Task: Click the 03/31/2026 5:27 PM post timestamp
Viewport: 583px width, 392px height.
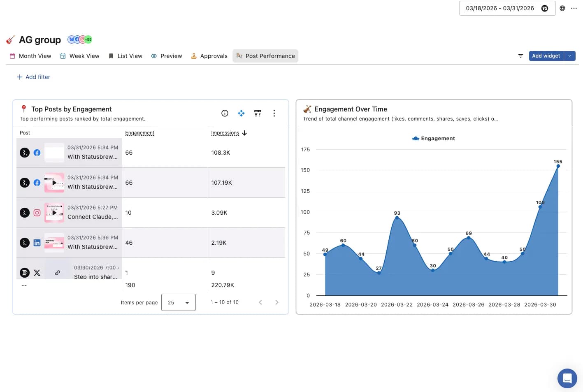Action: (93, 208)
